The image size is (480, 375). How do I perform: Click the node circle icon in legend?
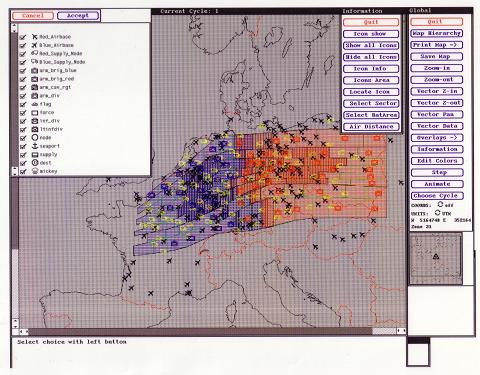[x=35, y=137]
